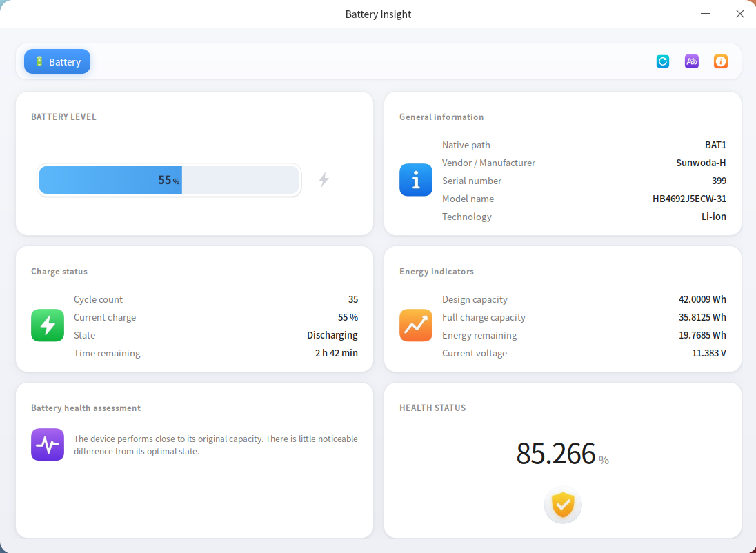Screen dimensions: 756x553
Task: Select the Battery tab
Action: [57, 61]
